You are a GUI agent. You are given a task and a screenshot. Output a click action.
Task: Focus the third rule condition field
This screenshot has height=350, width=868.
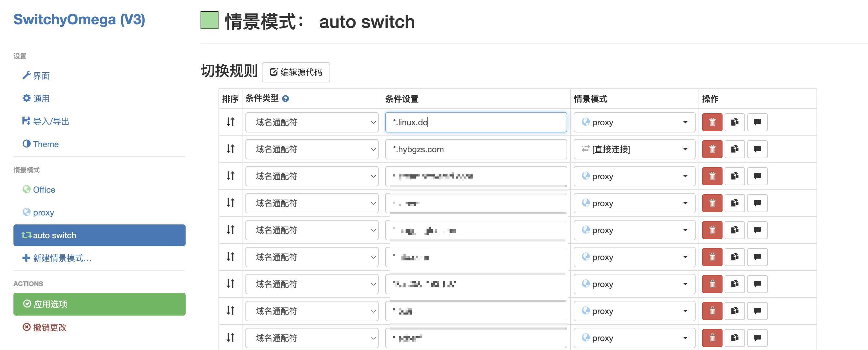pyautogui.click(x=476, y=176)
